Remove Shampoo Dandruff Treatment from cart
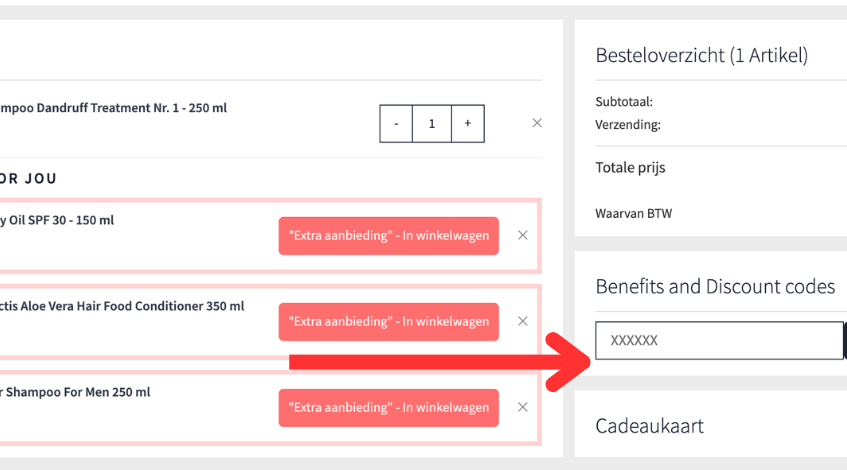 537,123
